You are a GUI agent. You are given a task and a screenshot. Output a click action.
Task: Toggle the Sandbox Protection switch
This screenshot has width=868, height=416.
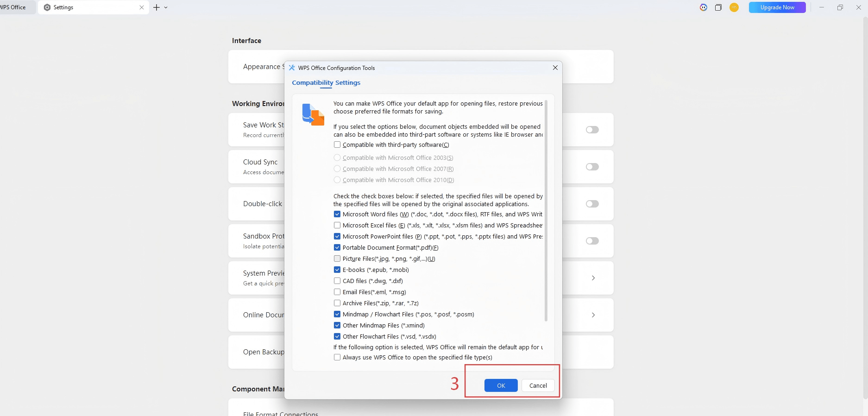(x=592, y=241)
